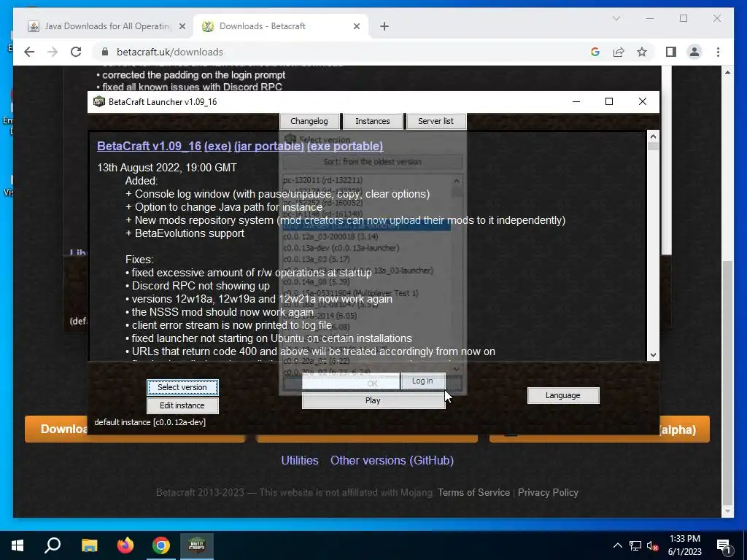Image resolution: width=747 pixels, height=560 pixels.
Task: Click BetaCraft launcher title icon
Action: point(98,101)
